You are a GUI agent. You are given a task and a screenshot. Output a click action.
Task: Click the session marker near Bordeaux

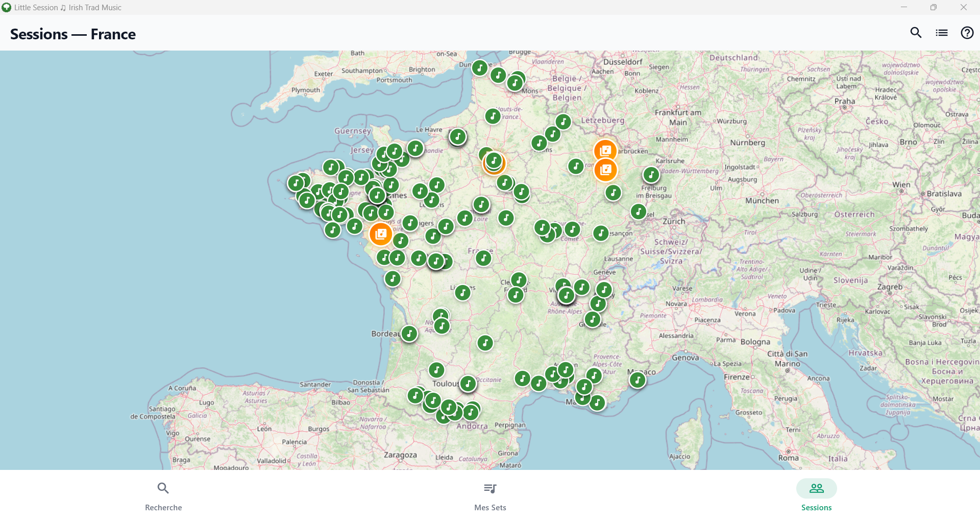(409, 334)
